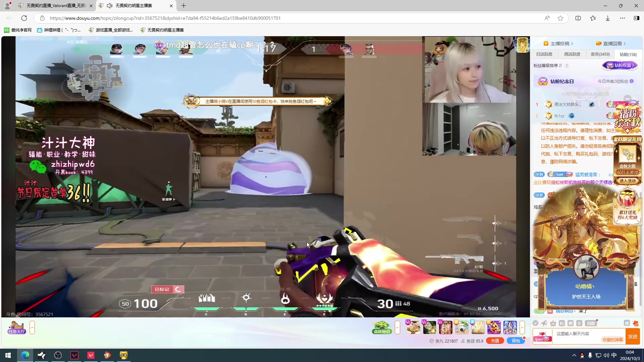The height and width of the screenshot is (362, 644).
Task: Click the browser address bar
Action: click(292, 18)
